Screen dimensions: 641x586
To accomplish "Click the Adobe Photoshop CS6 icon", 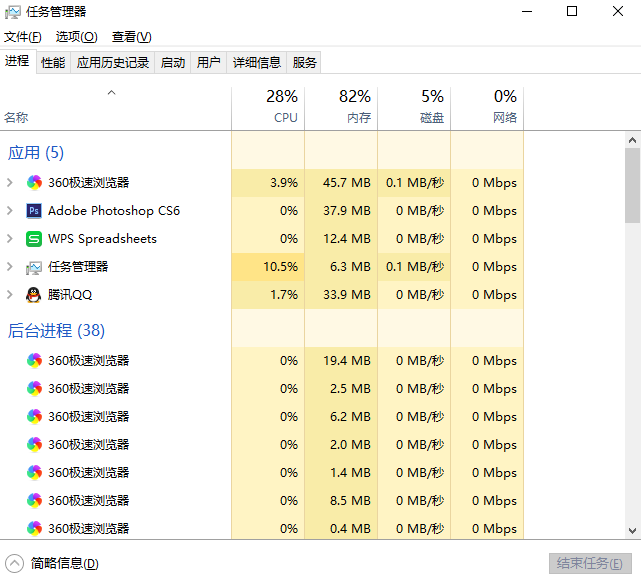I will (34, 211).
